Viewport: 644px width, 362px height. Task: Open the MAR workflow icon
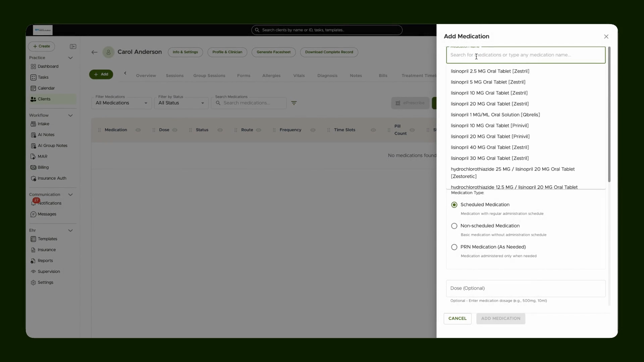[33, 157]
